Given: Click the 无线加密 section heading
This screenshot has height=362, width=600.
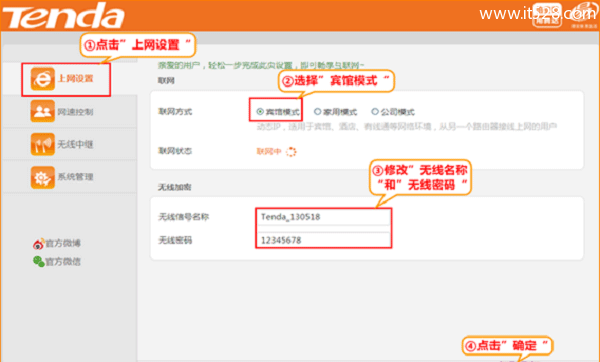Looking at the screenshot, I should [174, 187].
